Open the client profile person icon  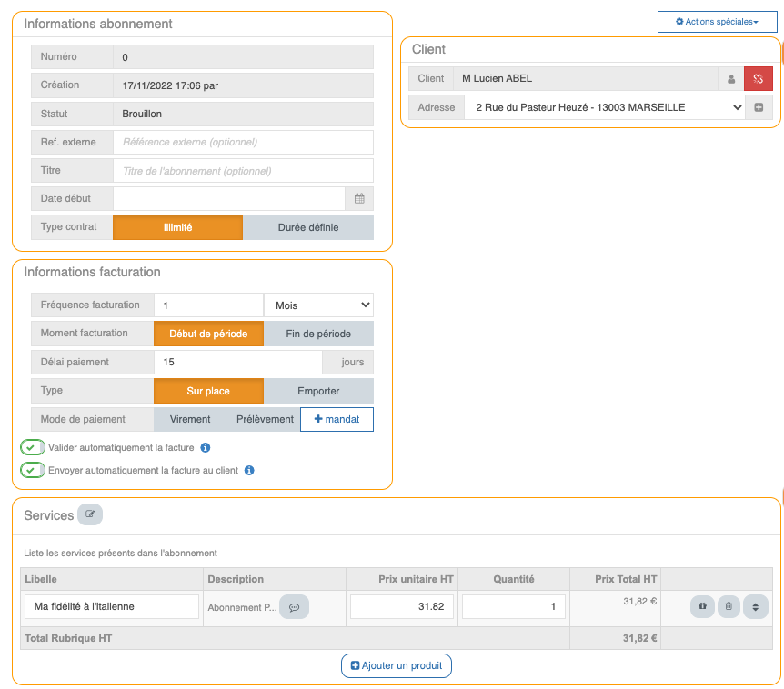pyautogui.click(x=730, y=79)
